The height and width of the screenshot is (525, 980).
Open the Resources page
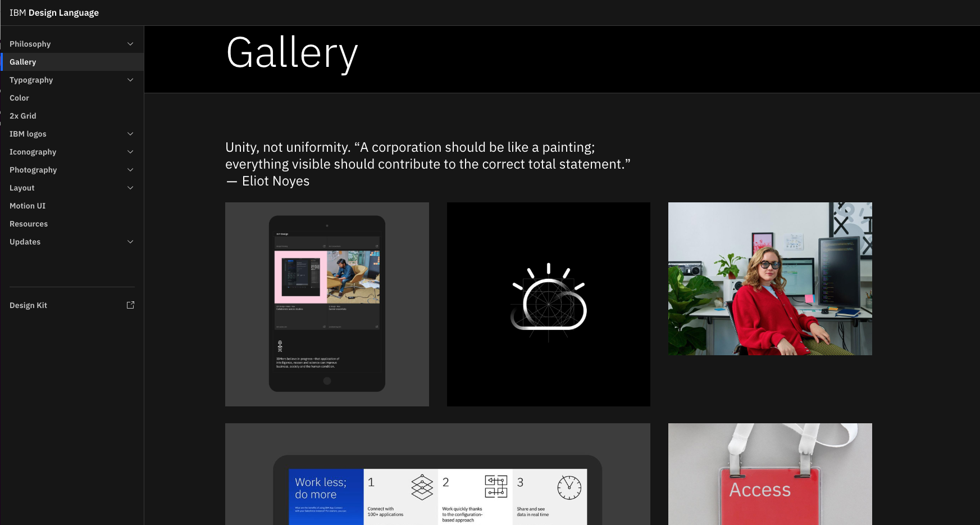tap(29, 224)
